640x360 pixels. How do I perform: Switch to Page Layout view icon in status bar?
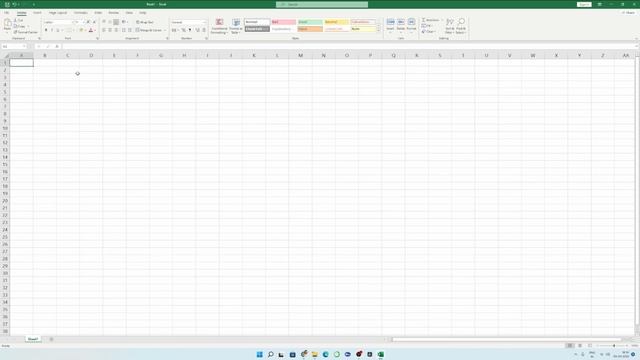pos(580,346)
